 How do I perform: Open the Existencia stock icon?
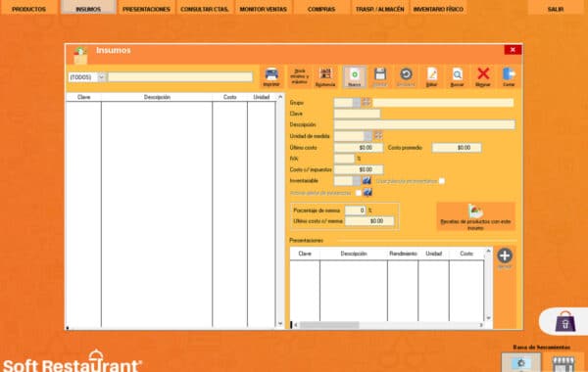[x=325, y=77]
